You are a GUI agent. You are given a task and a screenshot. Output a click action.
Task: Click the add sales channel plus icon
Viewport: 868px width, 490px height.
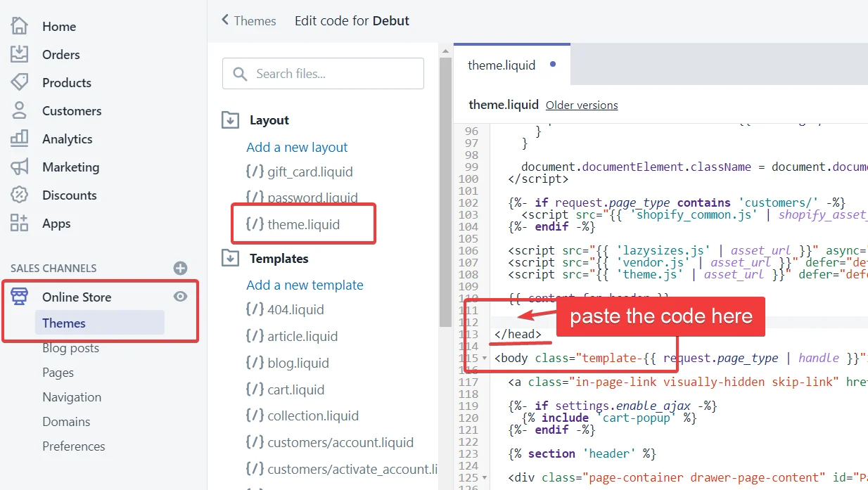click(x=180, y=268)
